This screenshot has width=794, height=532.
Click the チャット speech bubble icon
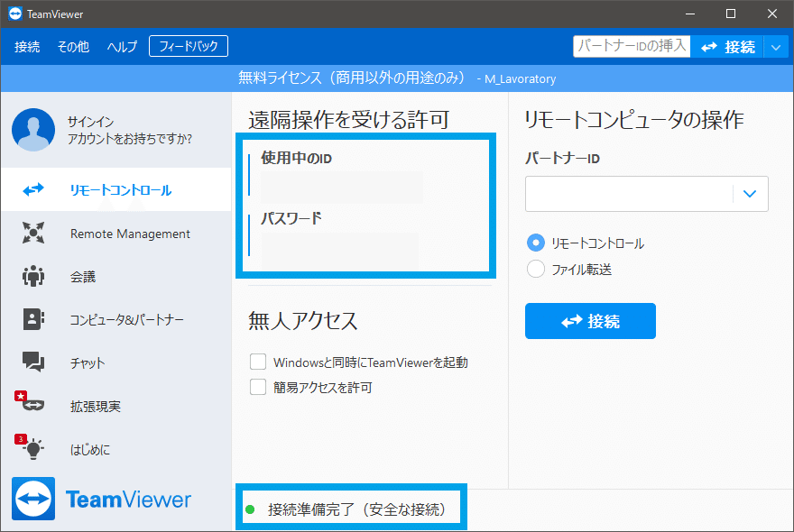[x=33, y=362]
